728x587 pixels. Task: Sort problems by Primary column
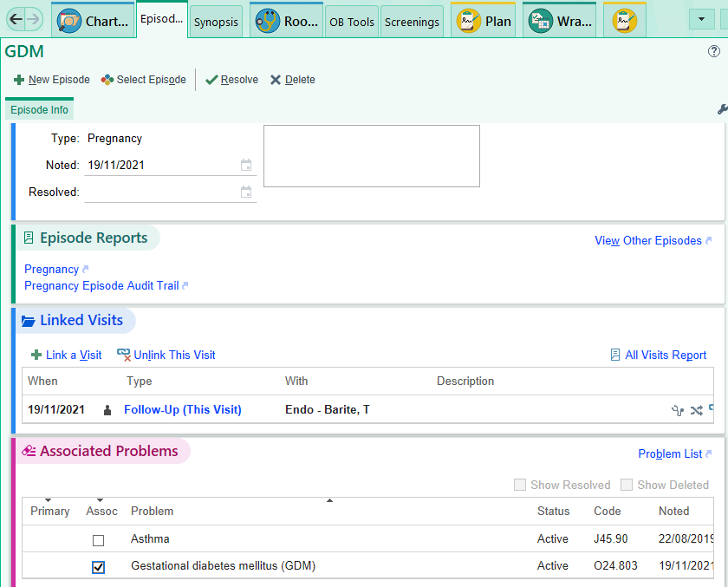49,512
